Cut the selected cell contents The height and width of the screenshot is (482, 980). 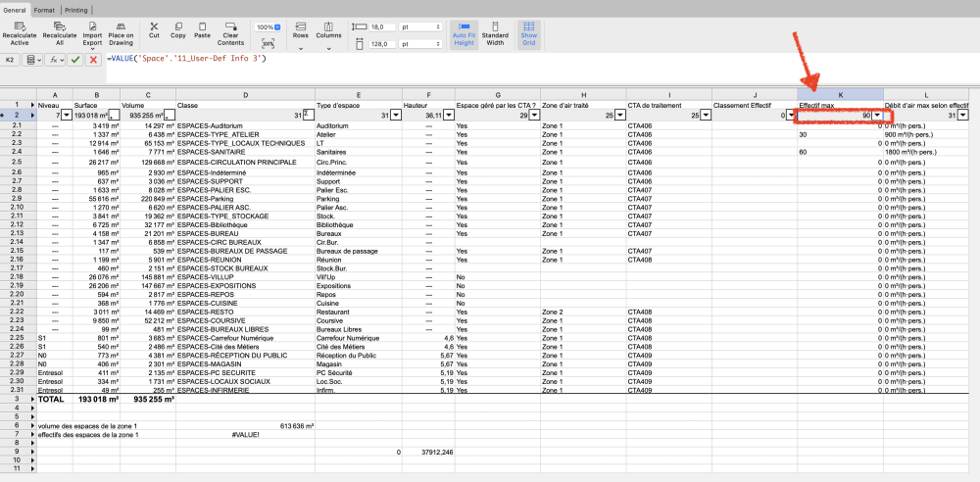click(154, 26)
